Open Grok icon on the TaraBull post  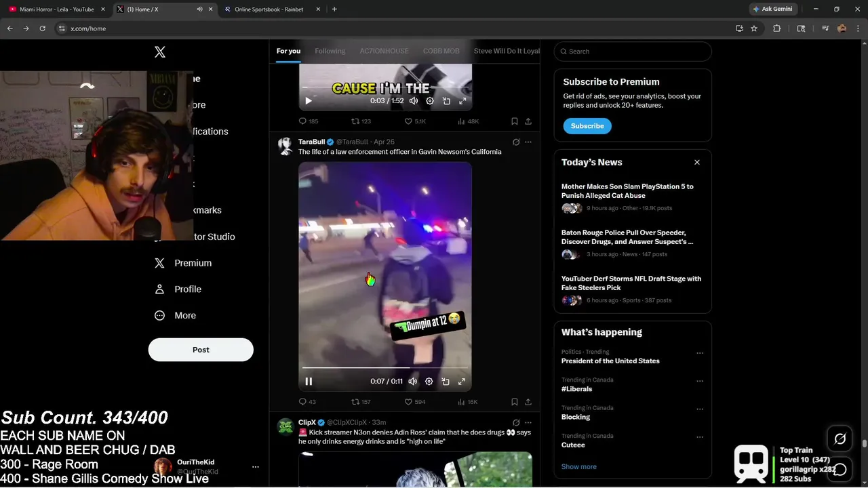coord(516,142)
